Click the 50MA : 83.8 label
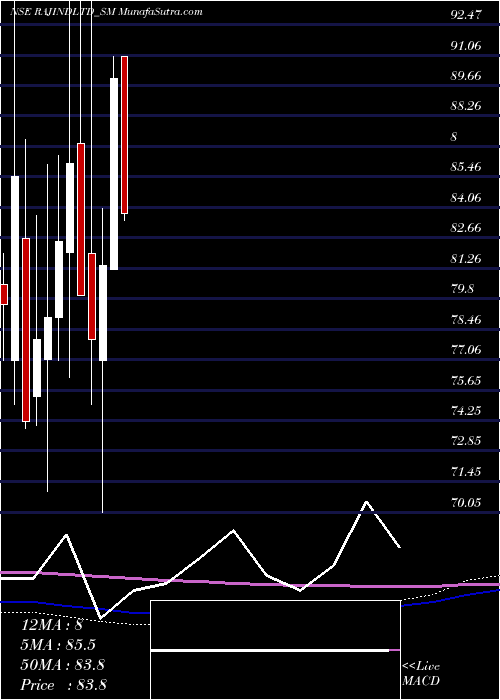The image size is (500, 700). pyautogui.click(x=63, y=664)
